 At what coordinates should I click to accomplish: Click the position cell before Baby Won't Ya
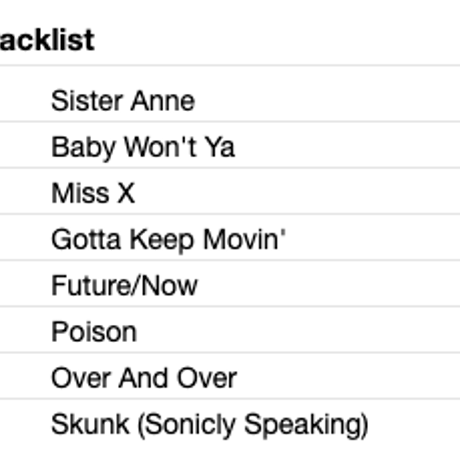click(23, 147)
